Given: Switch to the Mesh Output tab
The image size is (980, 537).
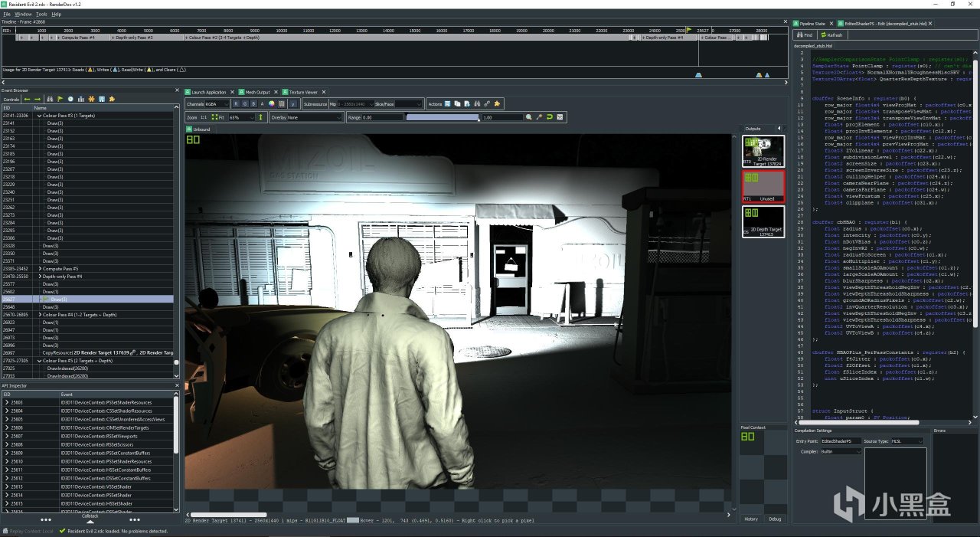Looking at the screenshot, I should point(254,92).
